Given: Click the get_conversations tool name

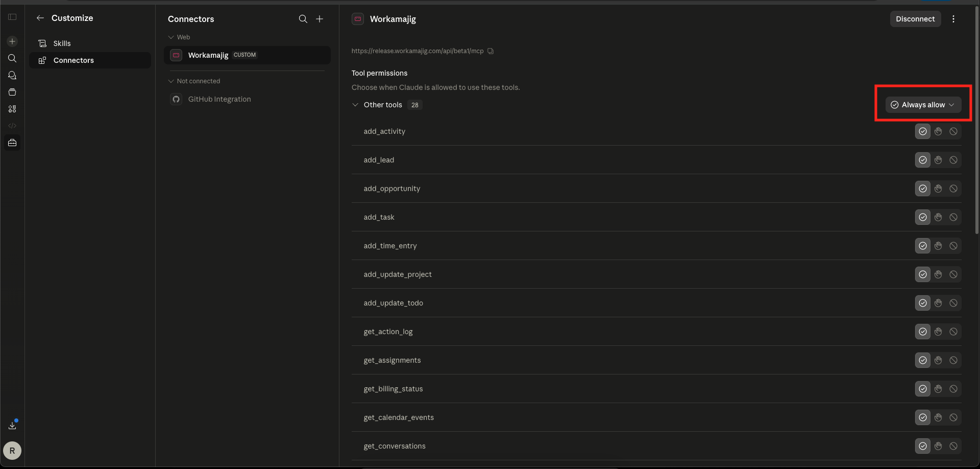Looking at the screenshot, I should [x=395, y=446].
